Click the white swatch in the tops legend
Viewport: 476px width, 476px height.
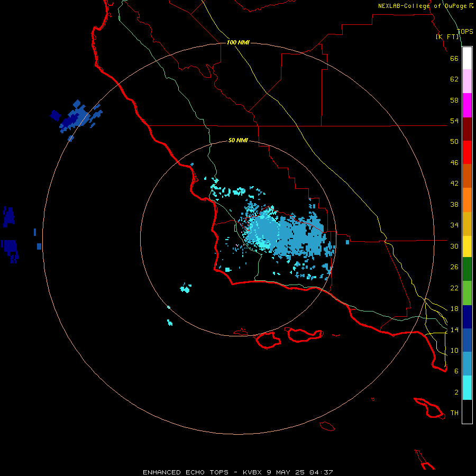coord(467,58)
